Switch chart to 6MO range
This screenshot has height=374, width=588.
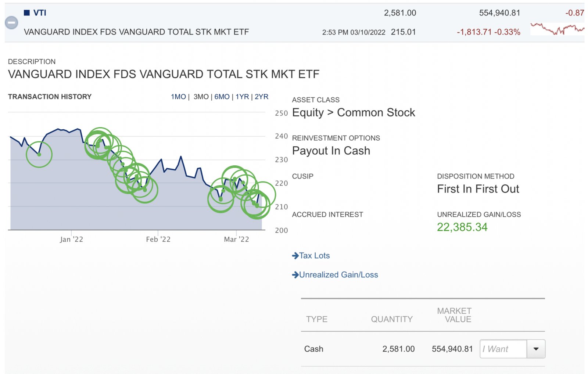pyautogui.click(x=222, y=97)
